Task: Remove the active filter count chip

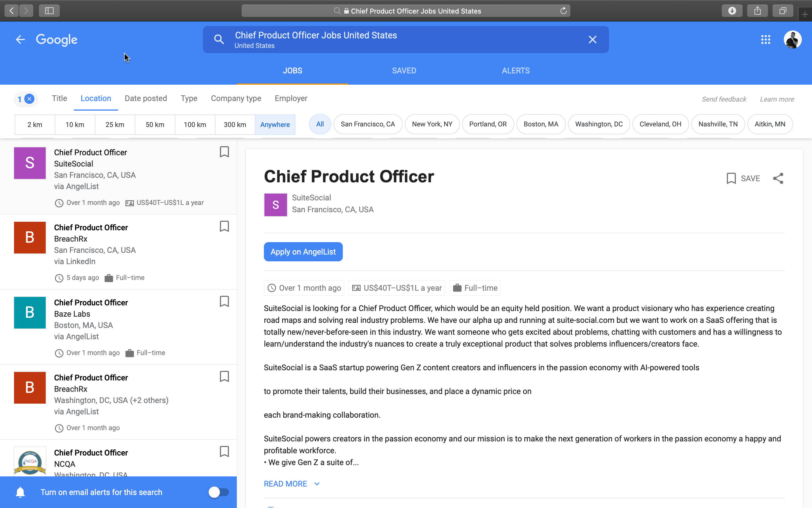Action: pyautogui.click(x=29, y=99)
